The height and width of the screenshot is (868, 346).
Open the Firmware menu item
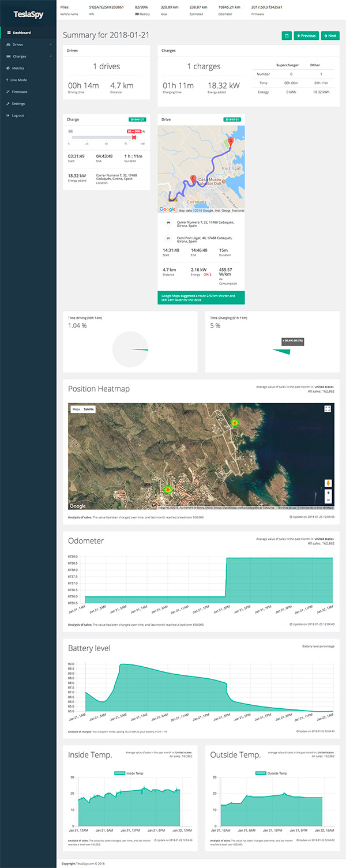(29, 92)
